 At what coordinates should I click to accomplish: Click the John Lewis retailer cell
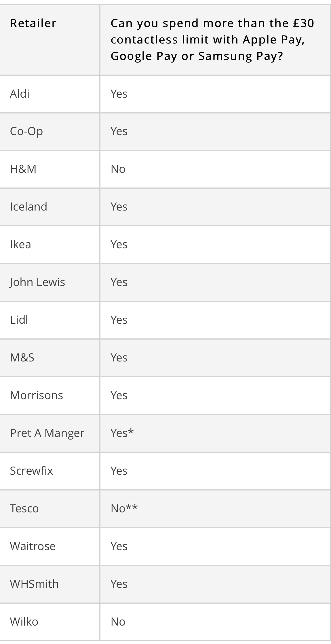pyautogui.click(x=37, y=282)
